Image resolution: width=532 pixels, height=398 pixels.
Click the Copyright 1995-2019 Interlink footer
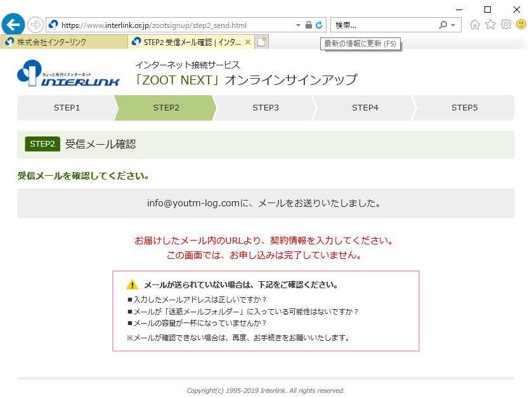pyautogui.click(x=266, y=390)
